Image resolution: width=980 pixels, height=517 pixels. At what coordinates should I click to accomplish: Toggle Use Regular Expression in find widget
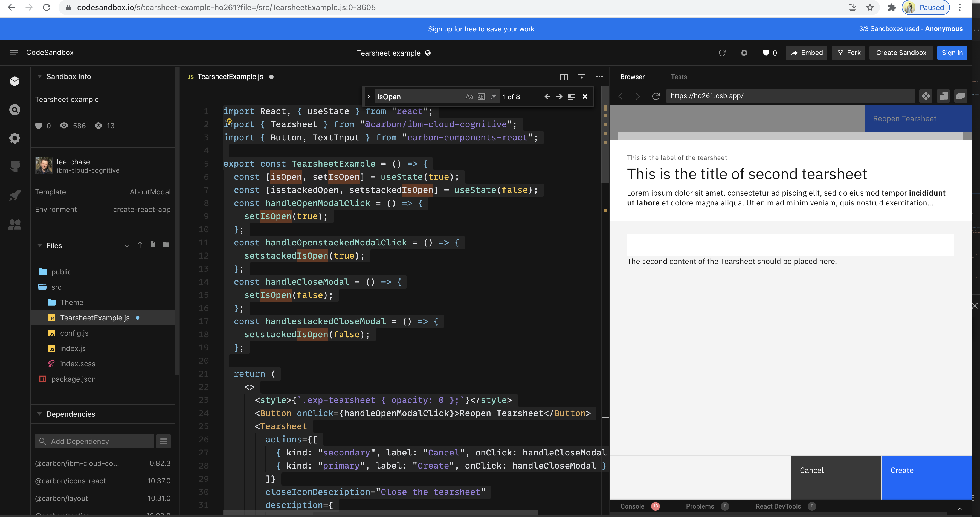coord(493,97)
